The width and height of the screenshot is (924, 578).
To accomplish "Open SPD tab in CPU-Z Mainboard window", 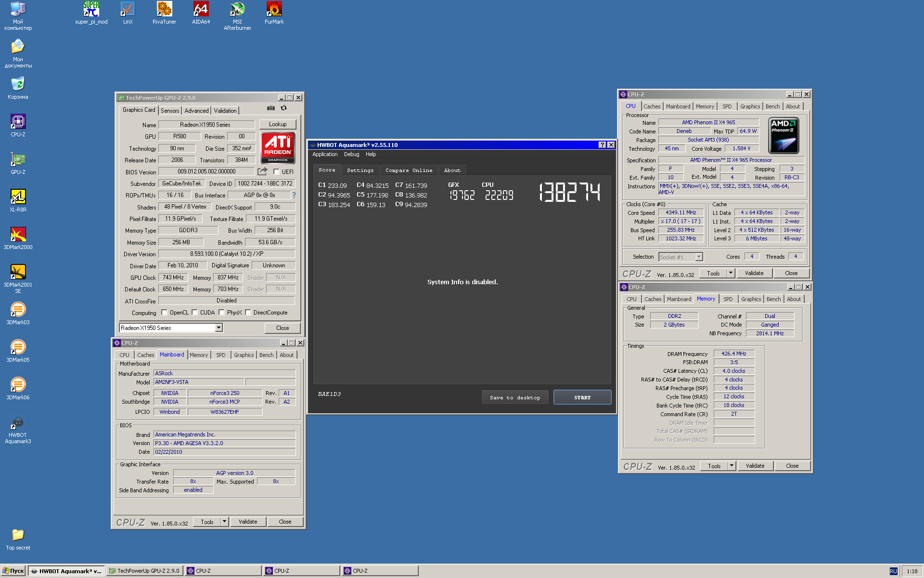I will click(x=220, y=355).
